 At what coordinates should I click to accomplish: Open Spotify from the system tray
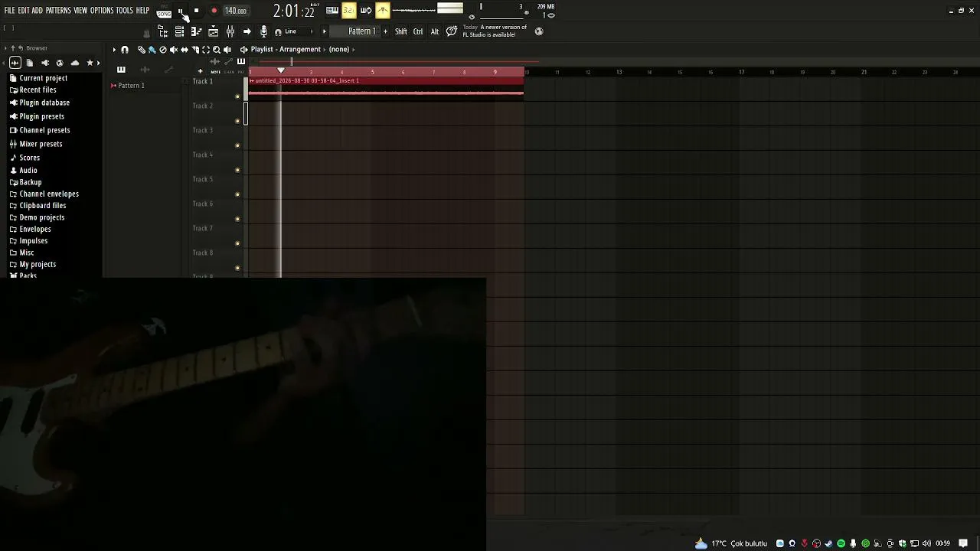841,543
